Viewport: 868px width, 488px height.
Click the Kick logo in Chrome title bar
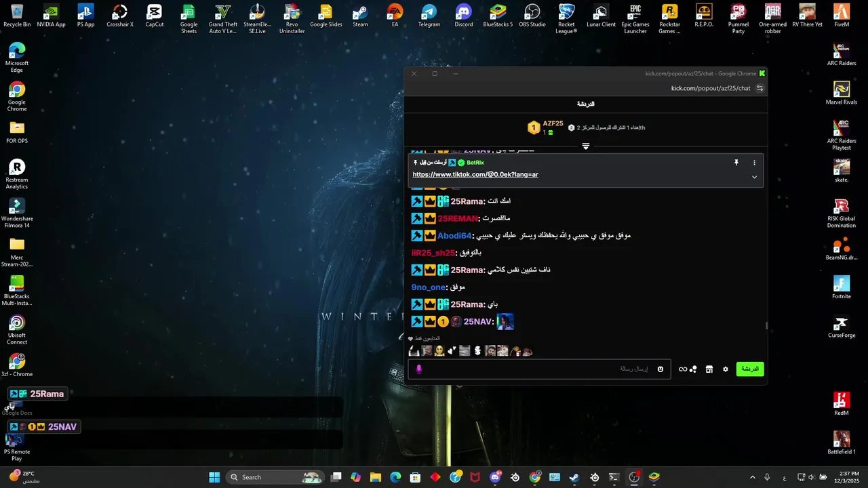click(762, 73)
